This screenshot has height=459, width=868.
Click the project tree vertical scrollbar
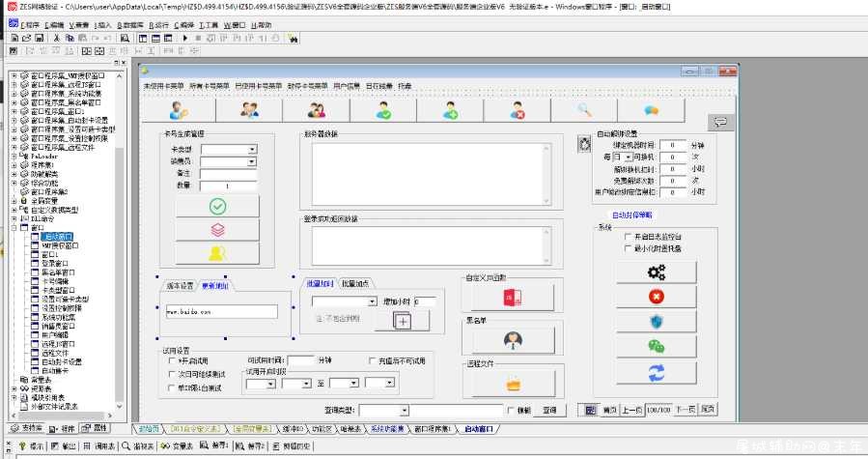tap(120, 241)
